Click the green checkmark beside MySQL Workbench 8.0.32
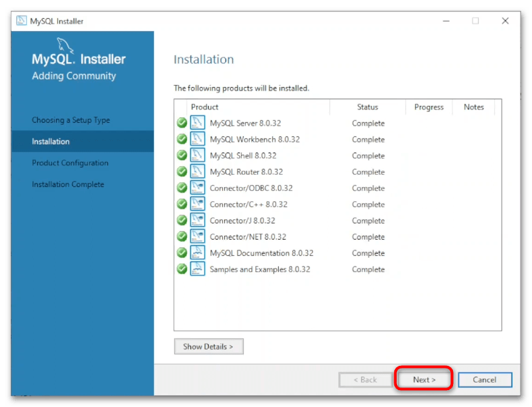This screenshot has height=407, width=532. (x=182, y=139)
